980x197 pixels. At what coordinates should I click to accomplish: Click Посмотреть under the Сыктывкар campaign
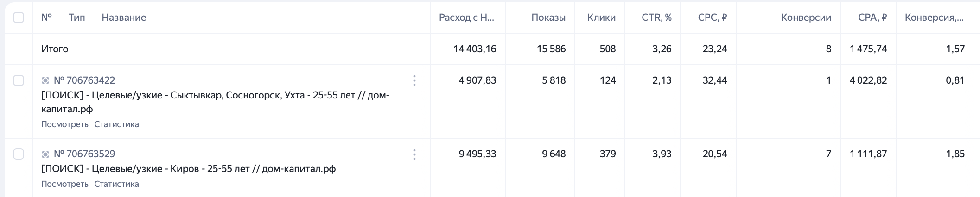pyautogui.click(x=64, y=124)
